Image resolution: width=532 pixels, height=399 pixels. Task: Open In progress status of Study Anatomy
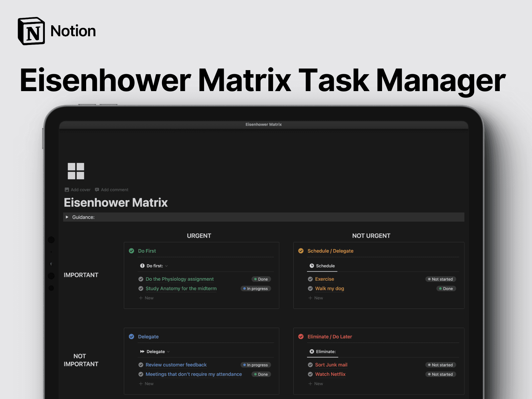pyautogui.click(x=256, y=289)
